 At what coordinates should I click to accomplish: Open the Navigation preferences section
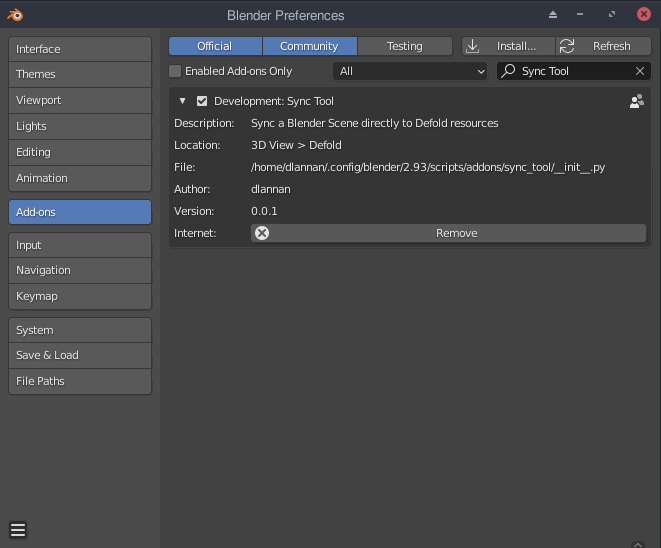80,270
